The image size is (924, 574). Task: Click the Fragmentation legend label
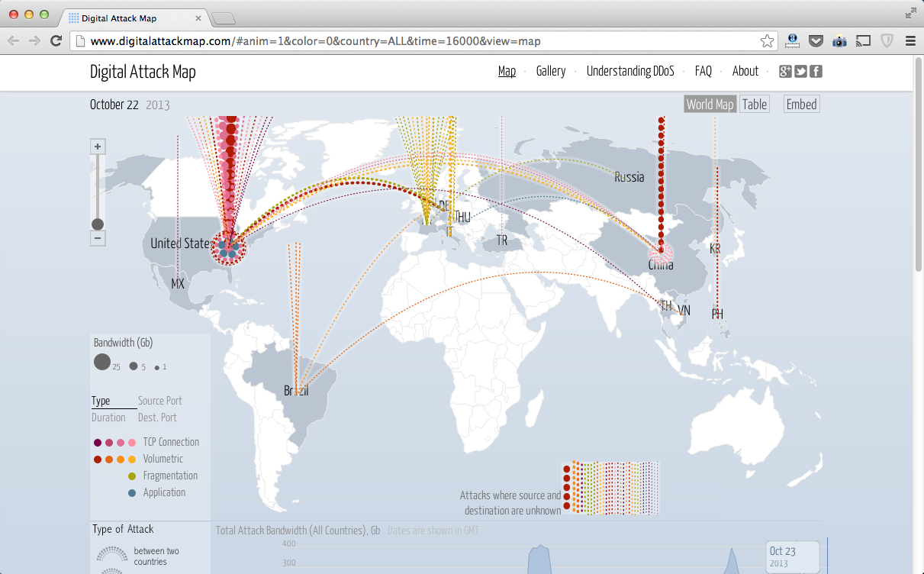click(170, 476)
